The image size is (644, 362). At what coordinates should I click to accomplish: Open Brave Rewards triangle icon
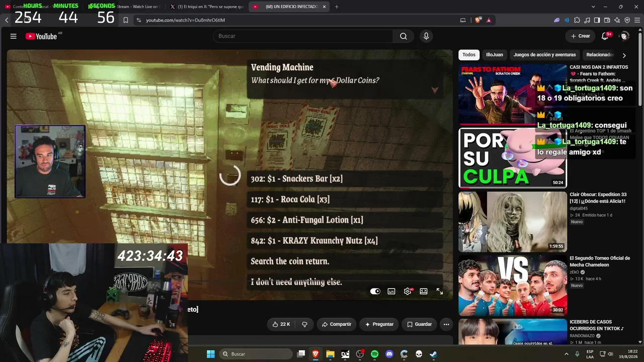pyautogui.click(x=489, y=20)
